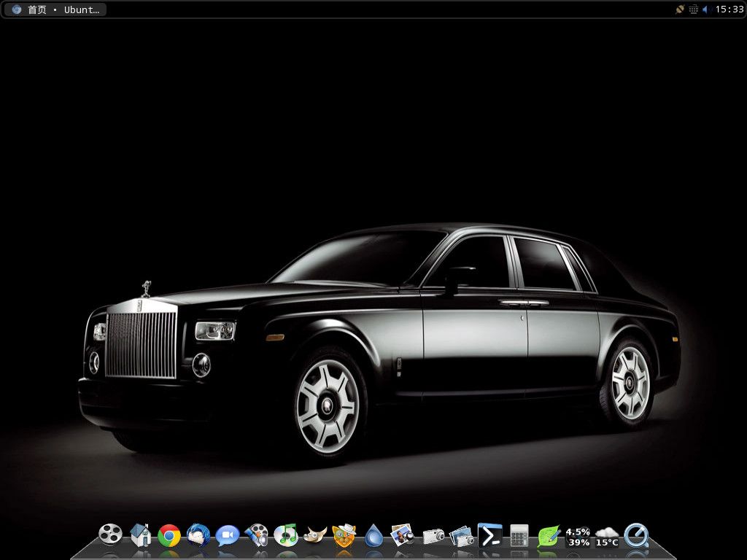Launch the blue Q media player icon
Image resolution: width=747 pixels, height=560 pixels.
(636, 535)
